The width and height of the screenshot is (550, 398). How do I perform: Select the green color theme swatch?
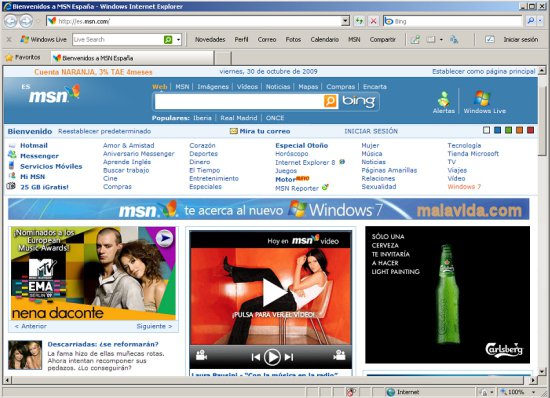point(509,130)
